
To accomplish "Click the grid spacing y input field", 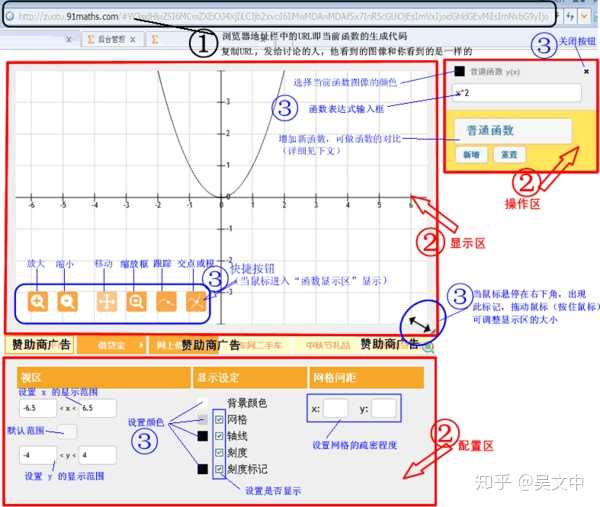I will point(383,409).
